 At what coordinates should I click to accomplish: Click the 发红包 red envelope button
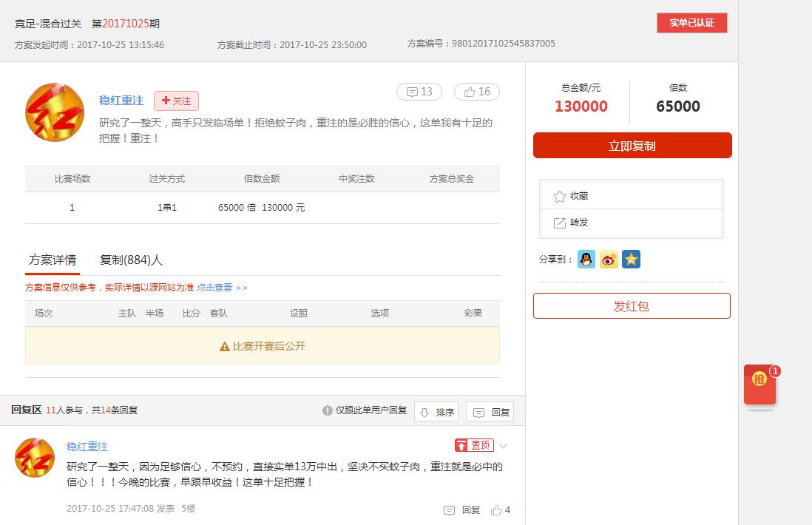coord(632,305)
